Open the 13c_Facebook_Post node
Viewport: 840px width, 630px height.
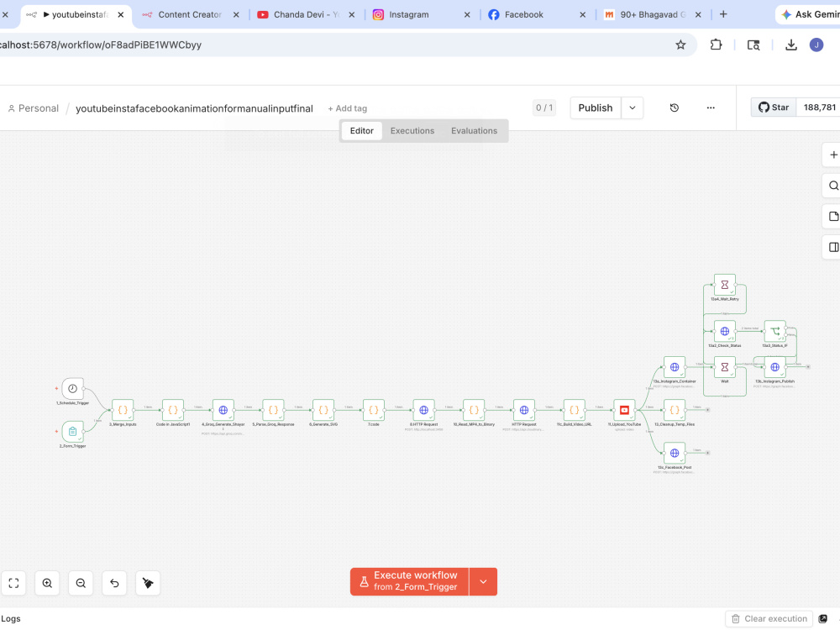[x=675, y=453]
